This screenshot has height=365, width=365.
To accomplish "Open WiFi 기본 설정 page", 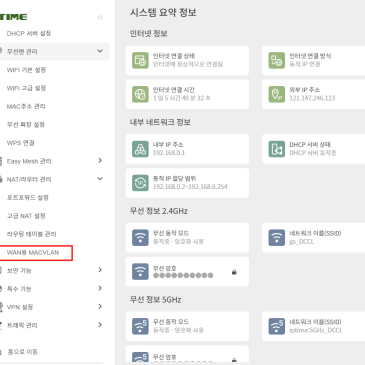I will point(26,70).
